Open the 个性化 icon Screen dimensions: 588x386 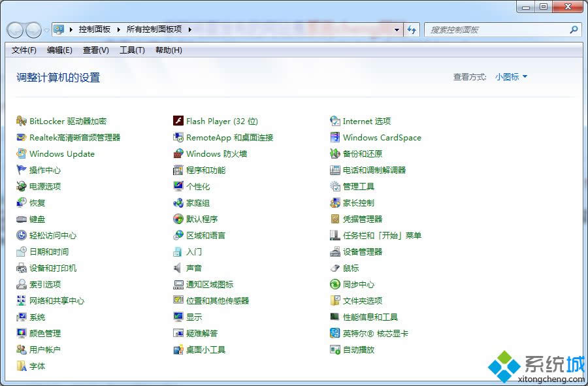pyautogui.click(x=178, y=186)
